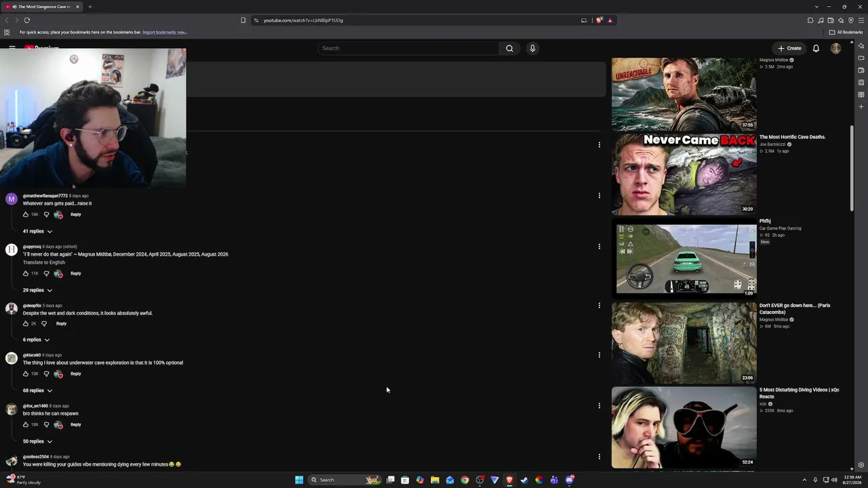868x488 pixels.
Task: Open the All Bookmarks folder
Action: click(846, 33)
